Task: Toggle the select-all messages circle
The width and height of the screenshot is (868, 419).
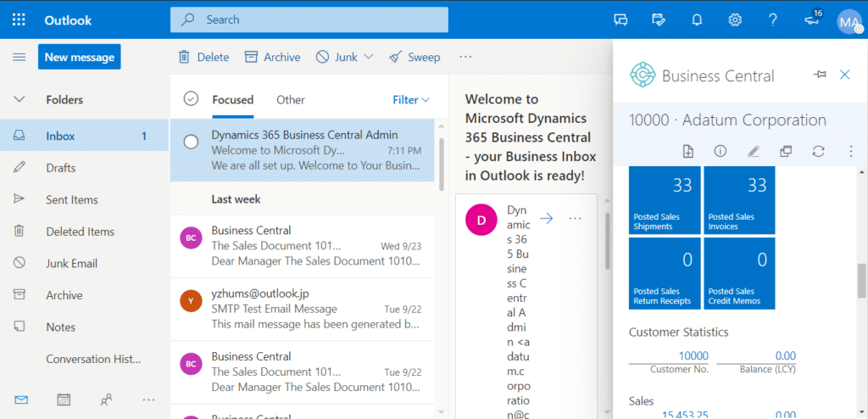Action: [192, 99]
